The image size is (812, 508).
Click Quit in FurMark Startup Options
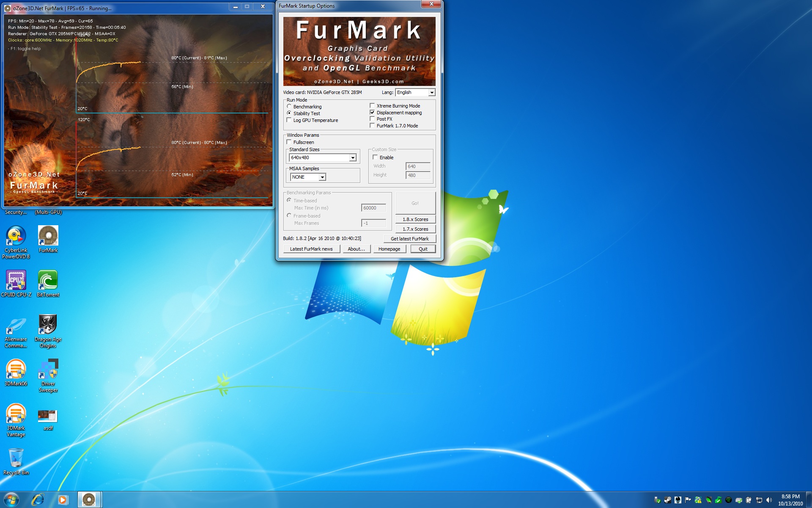click(x=423, y=249)
